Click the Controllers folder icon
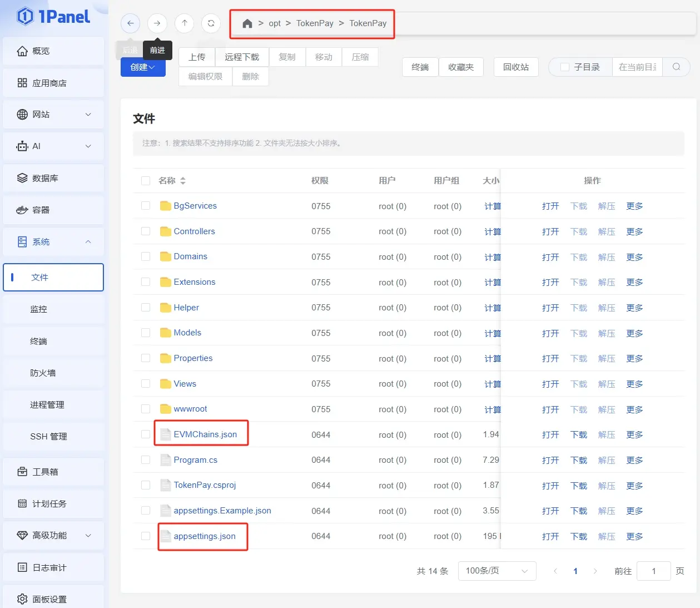The width and height of the screenshot is (700, 608). point(165,231)
